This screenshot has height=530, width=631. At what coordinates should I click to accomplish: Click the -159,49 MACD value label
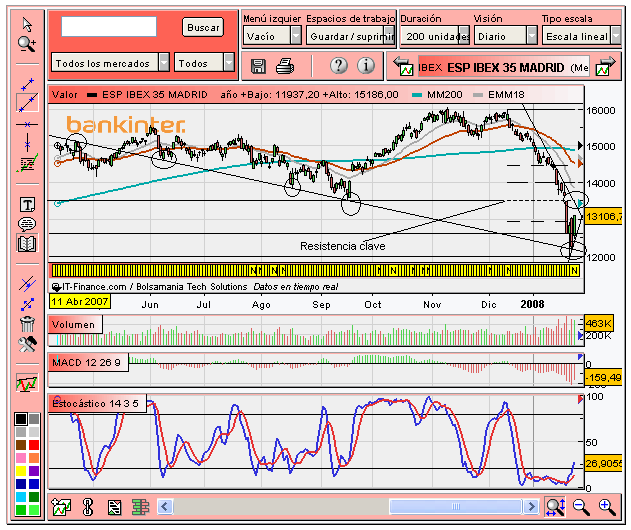coord(604,377)
